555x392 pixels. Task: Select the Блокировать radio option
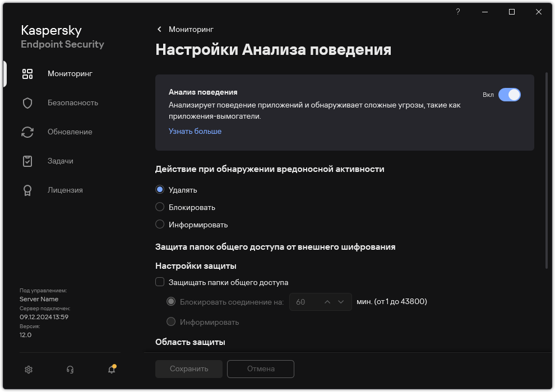coord(160,207)
